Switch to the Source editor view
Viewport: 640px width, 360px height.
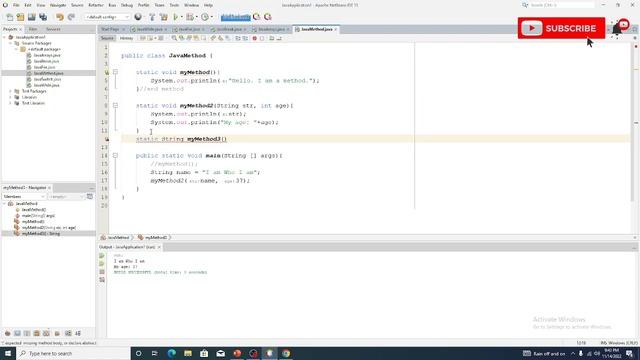pos(107,38)
